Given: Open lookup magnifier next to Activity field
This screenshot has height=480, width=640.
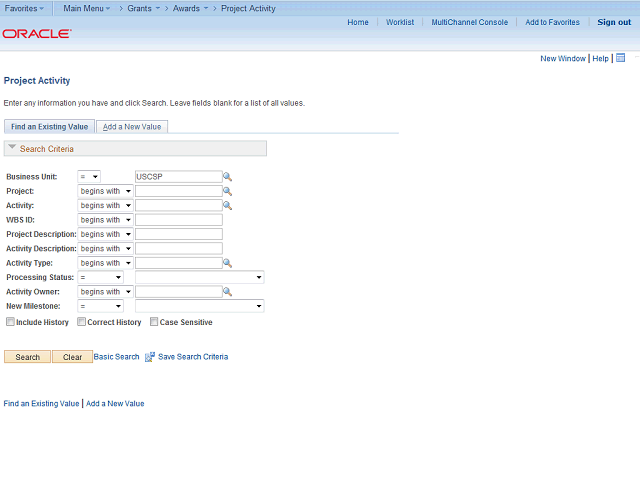Looking at the screenshot, I should pyautogui.click(x=227, y=205).
